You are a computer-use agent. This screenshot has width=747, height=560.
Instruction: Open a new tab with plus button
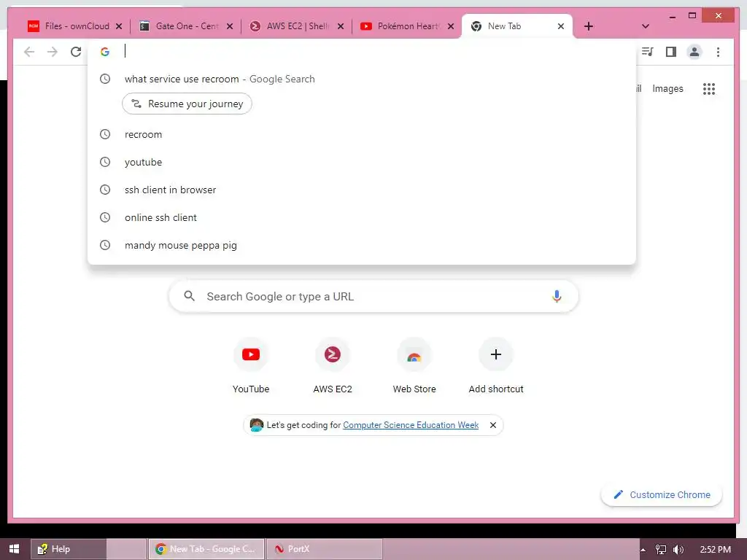(589, 26)
